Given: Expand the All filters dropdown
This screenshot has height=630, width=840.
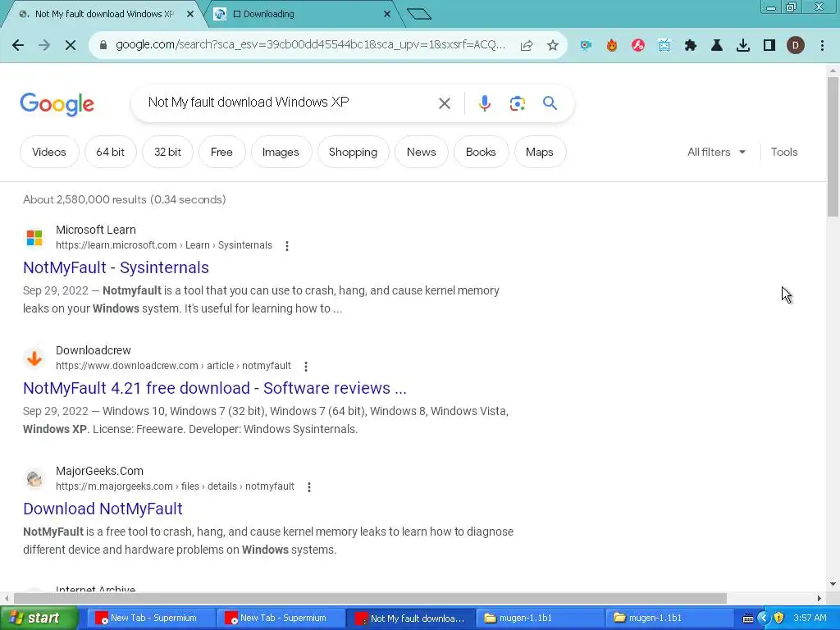Looking at the screenshot, I should point(716,152).
